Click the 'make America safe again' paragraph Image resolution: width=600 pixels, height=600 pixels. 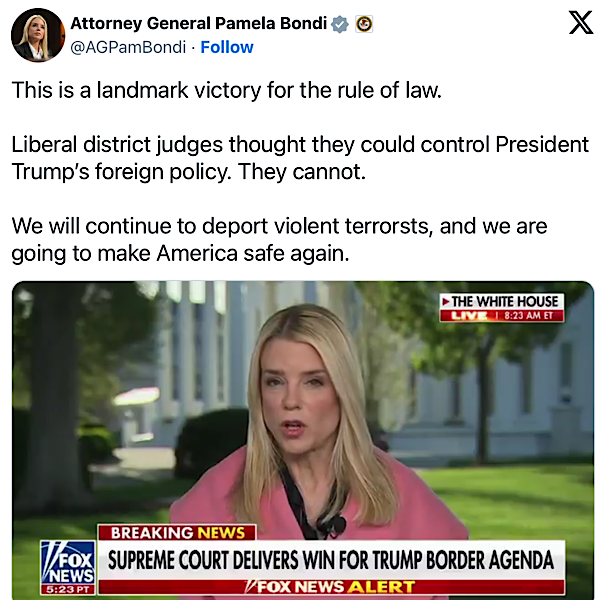279,240
